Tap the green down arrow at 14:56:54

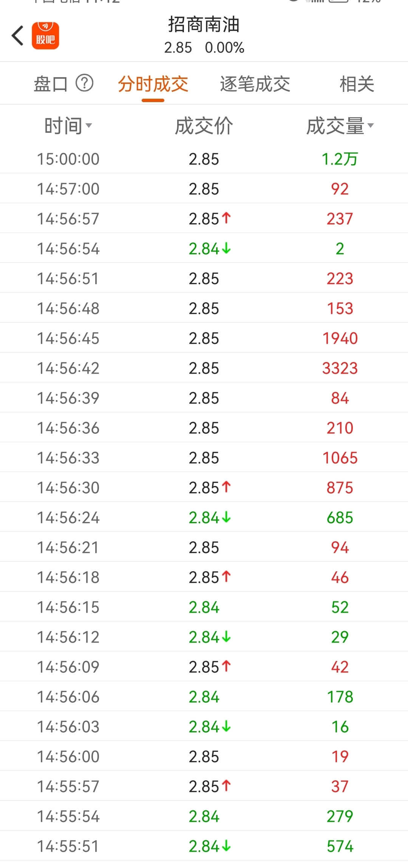[226, 248]
